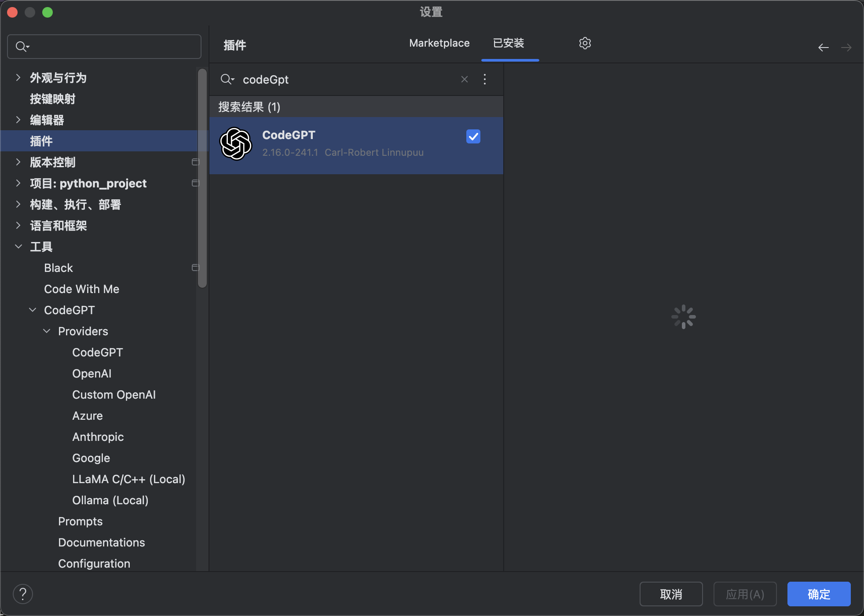Click the left sidebar scrollbar
Viewport: 864px width, 616px height.
click(x=202, y=176)
